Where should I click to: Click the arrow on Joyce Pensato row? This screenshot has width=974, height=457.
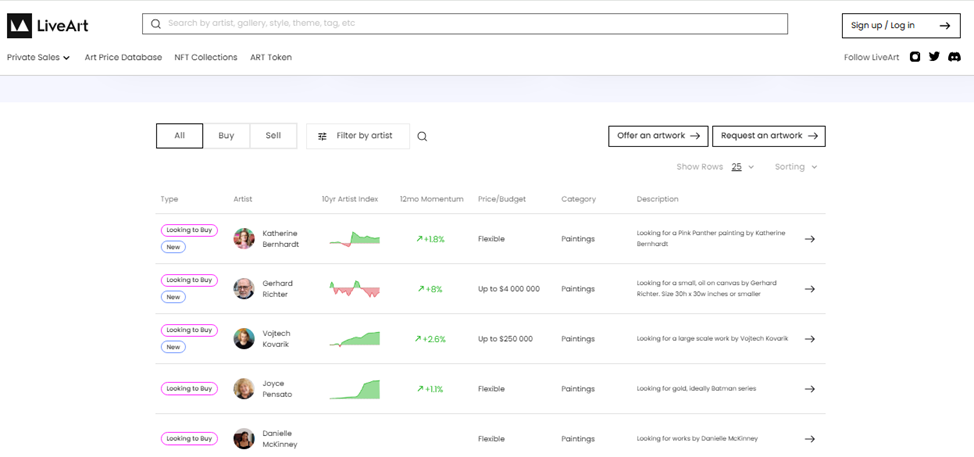tap(810, 389)
